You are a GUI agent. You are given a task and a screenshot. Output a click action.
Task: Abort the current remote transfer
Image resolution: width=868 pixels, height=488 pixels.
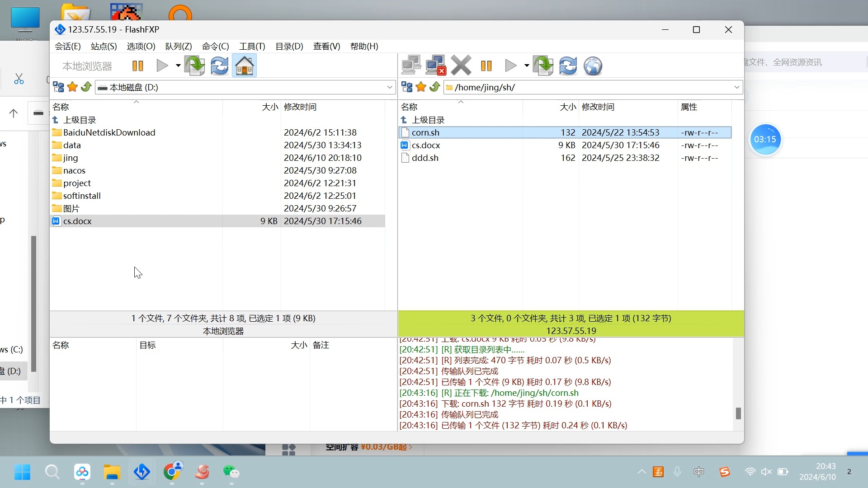[x=460, y=65]
